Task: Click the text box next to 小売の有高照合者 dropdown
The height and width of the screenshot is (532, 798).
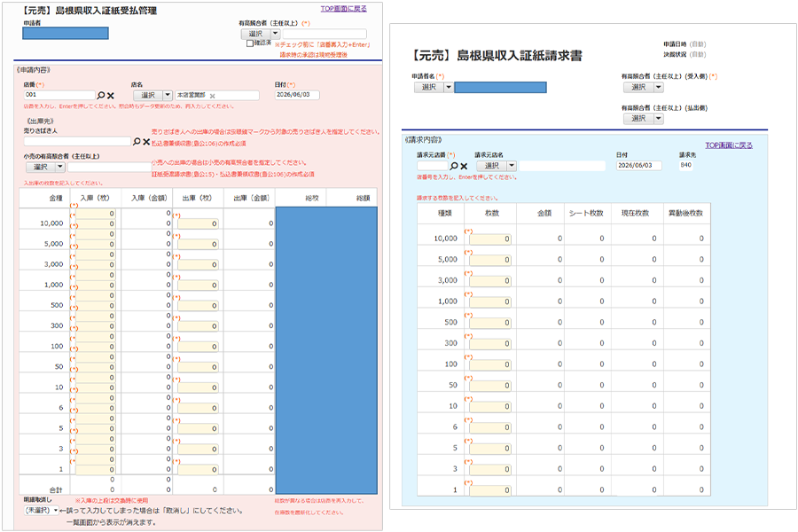Action: (x=109, y=167)
